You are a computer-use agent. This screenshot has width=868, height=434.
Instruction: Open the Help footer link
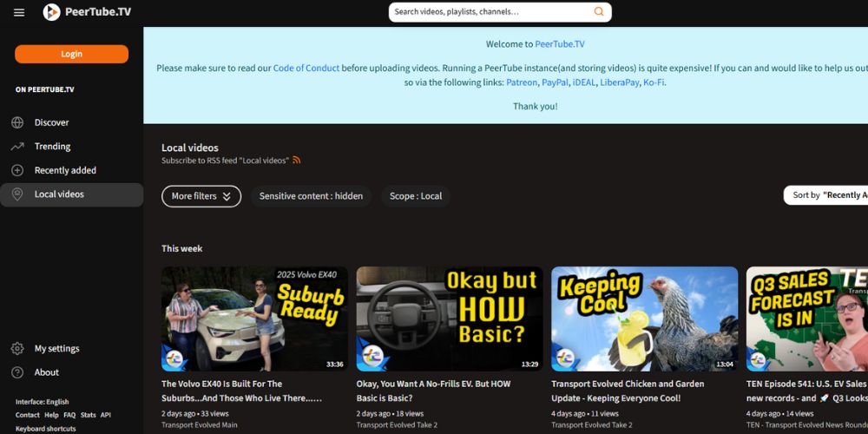51,415
